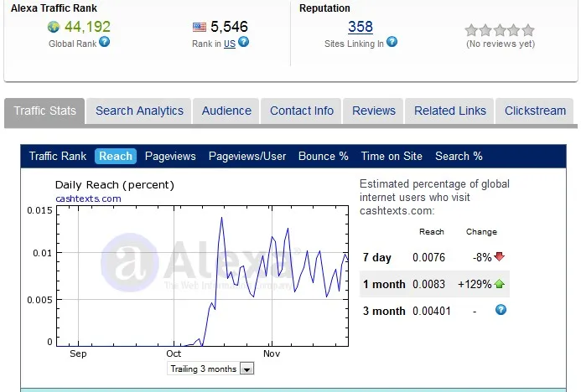
Task: Click the 7 day reach value 0.0076
Action: (x=428, y=257)
